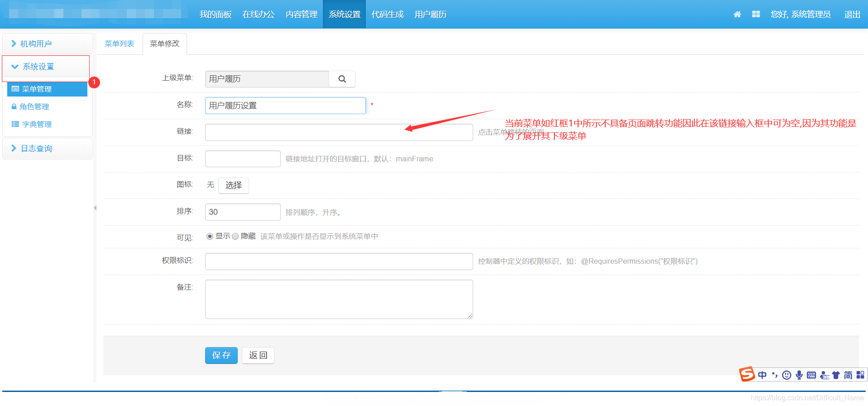Toggle simplified 简 character icon in IME bar
Screen dimensions: 868x406
point(848,375)
